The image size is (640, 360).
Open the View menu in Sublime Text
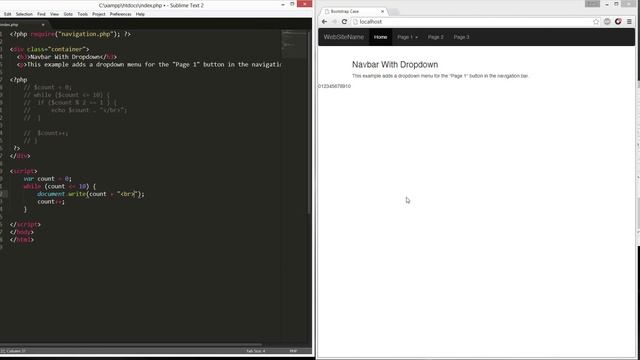tap(54, 14)
